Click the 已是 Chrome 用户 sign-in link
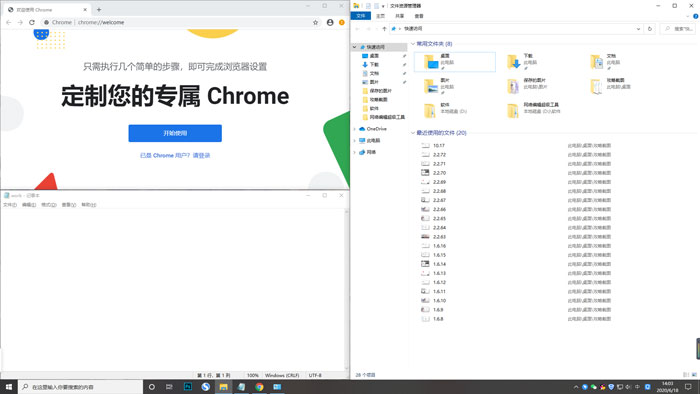Image resolution: width=700 pixels, height=394 pixels. [175, 155]
